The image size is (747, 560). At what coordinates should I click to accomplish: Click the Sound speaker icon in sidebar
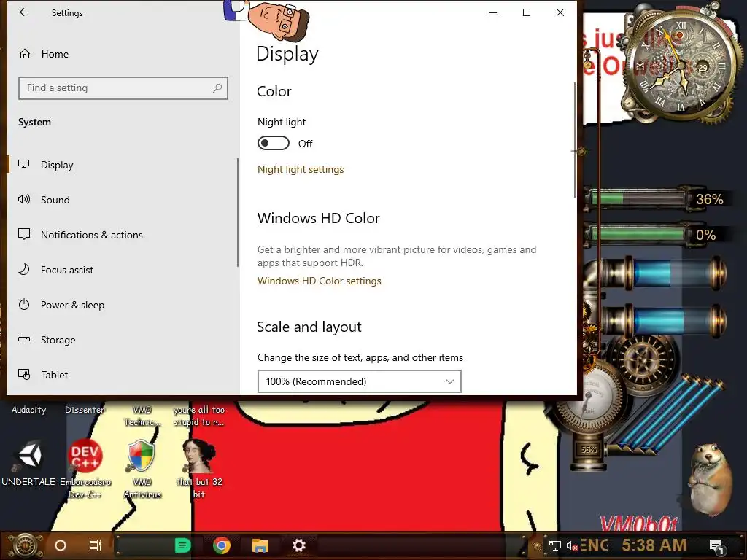coord(24,199)
